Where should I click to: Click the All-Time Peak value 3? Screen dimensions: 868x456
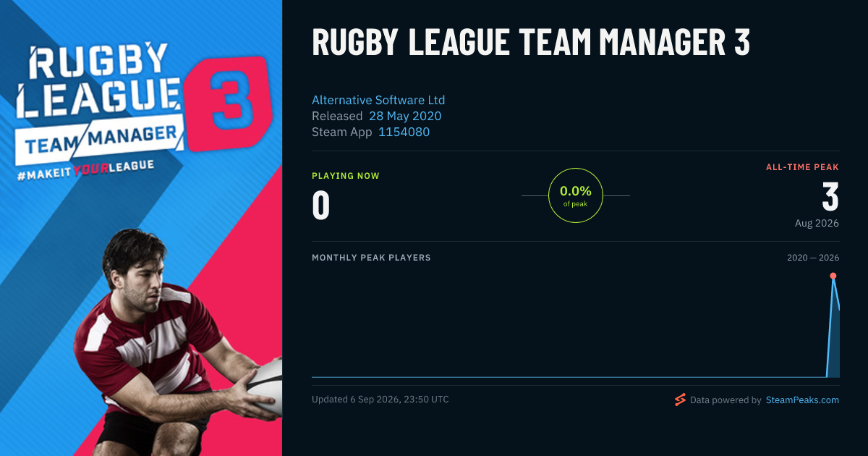(830, 197)
